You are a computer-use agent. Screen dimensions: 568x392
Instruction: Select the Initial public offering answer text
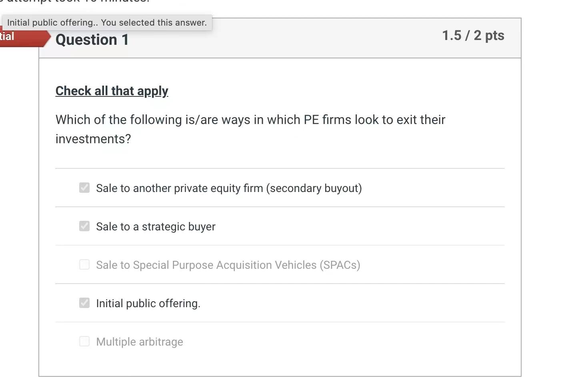(148, 303)
